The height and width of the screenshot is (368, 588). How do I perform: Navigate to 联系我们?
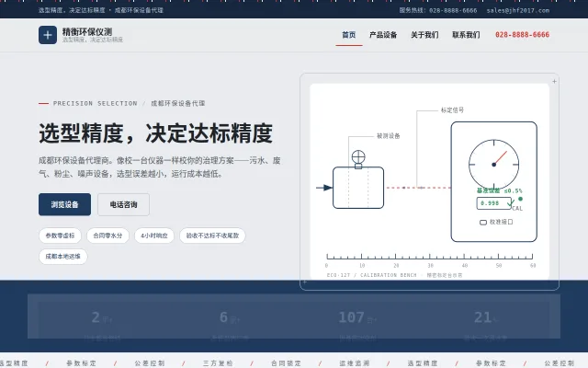coord(466,35)
